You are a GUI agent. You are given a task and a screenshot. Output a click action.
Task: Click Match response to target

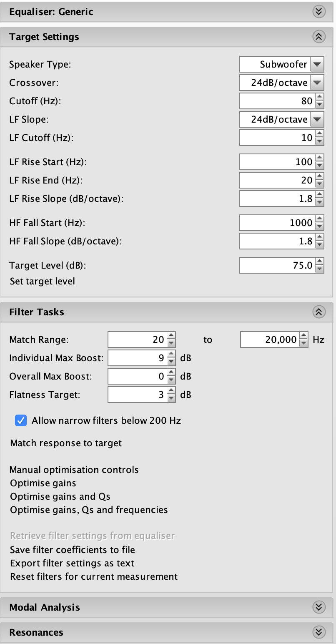pos(65,443)
